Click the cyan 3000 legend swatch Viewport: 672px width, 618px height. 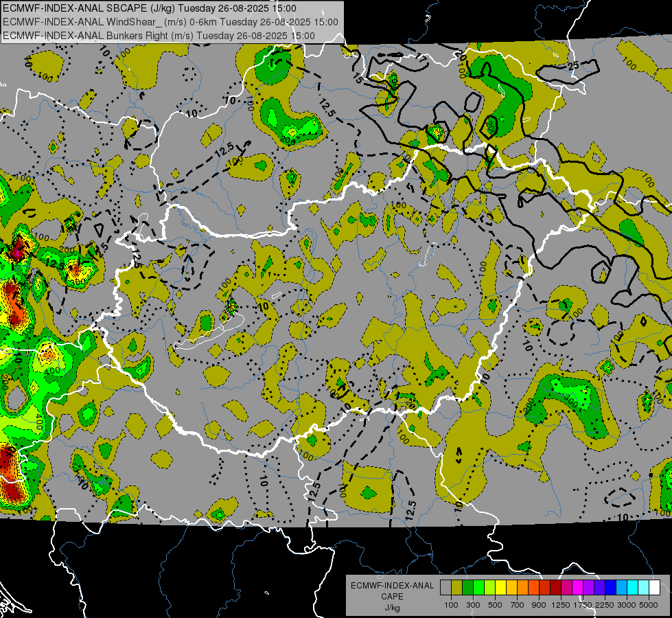633,588
